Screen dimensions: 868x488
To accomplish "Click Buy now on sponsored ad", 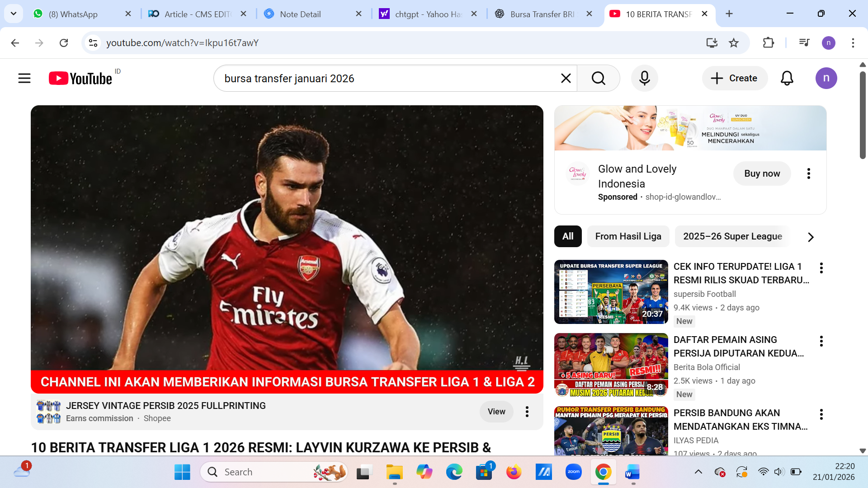I will (x=762, y=174).
